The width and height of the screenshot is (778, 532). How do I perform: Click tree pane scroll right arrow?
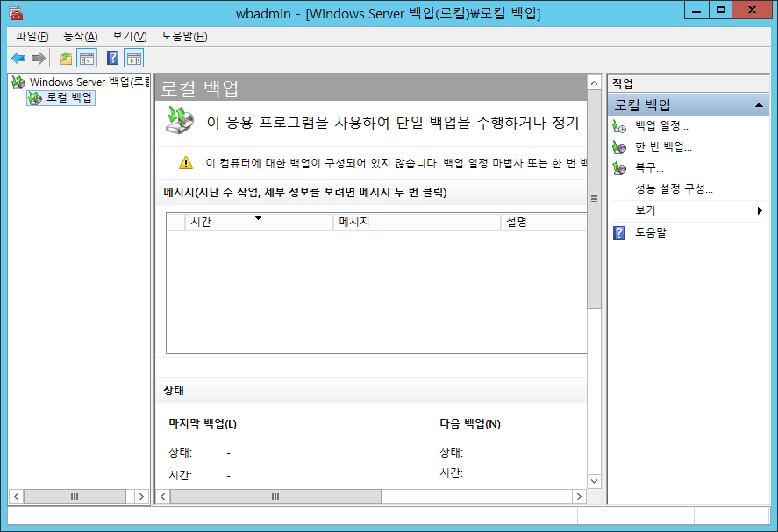141,496
